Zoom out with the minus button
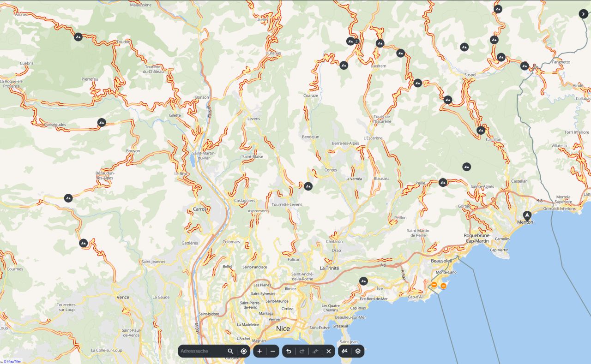 click(273, 351)
